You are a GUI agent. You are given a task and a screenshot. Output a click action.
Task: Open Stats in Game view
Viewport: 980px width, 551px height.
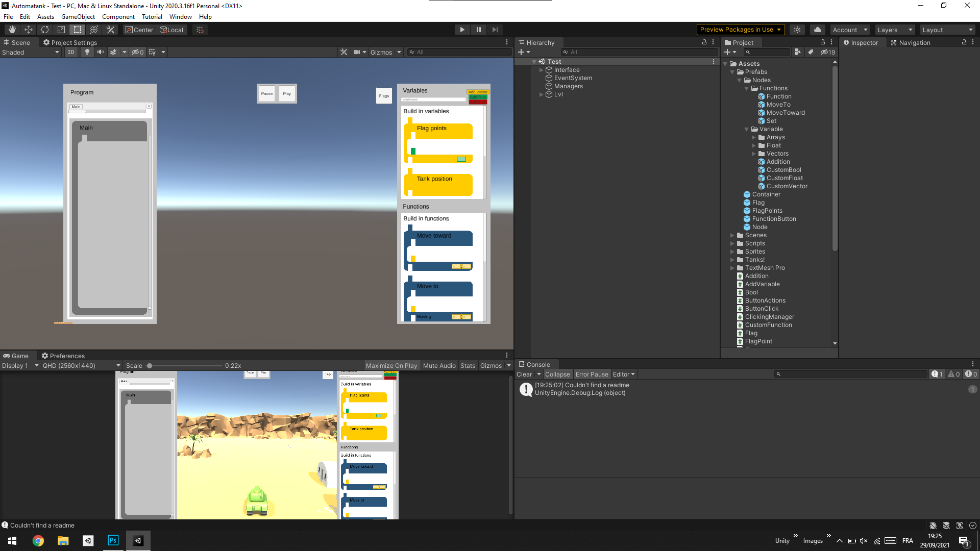468,366
